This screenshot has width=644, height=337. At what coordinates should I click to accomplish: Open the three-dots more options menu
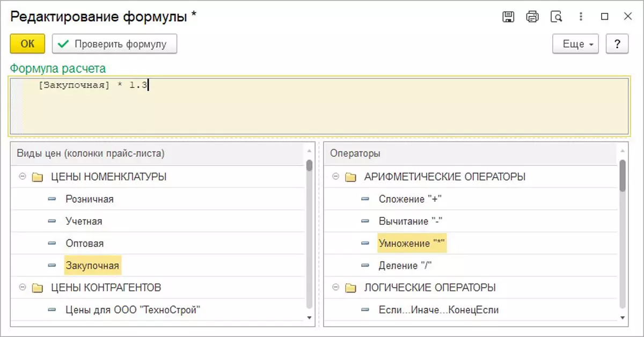pyautogui.click(x=580, y=17)
